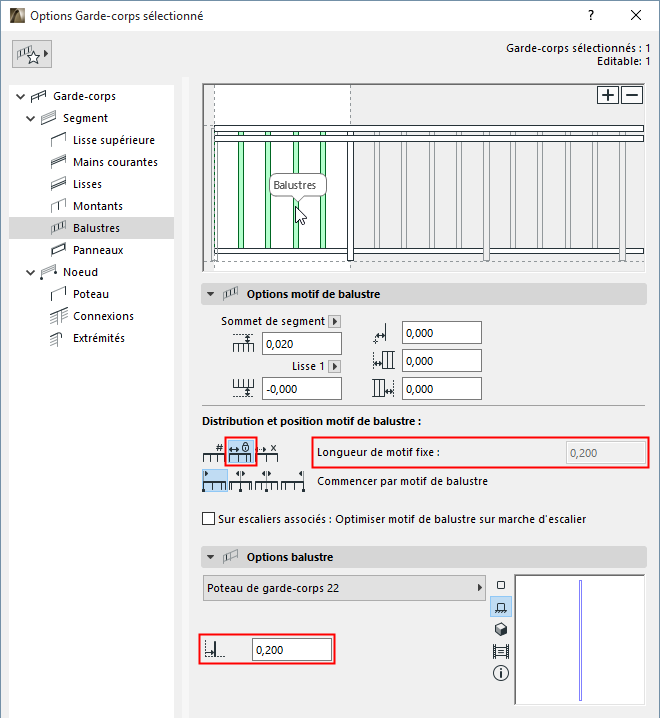Show symbol preview small square icon
The width and height of the screenshot is (660, 718).
pos(501,585)
